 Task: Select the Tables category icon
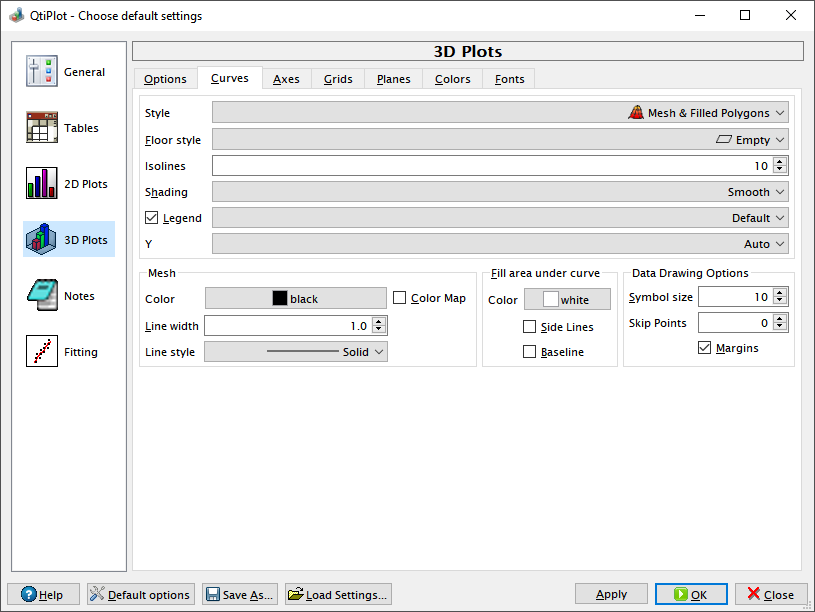pyautogui.click(x=42, y=127)
